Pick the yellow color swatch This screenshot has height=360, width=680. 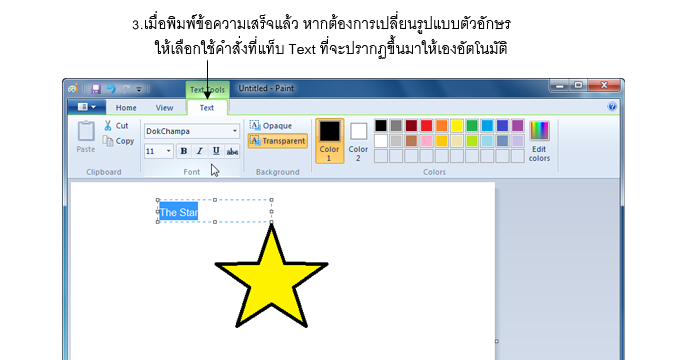[x=457, y=126]
